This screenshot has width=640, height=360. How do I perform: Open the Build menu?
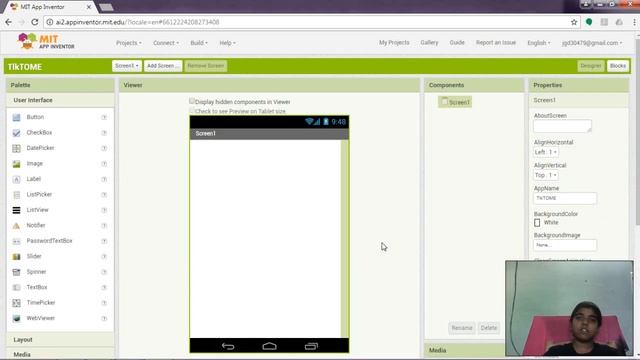pos(199,43)
